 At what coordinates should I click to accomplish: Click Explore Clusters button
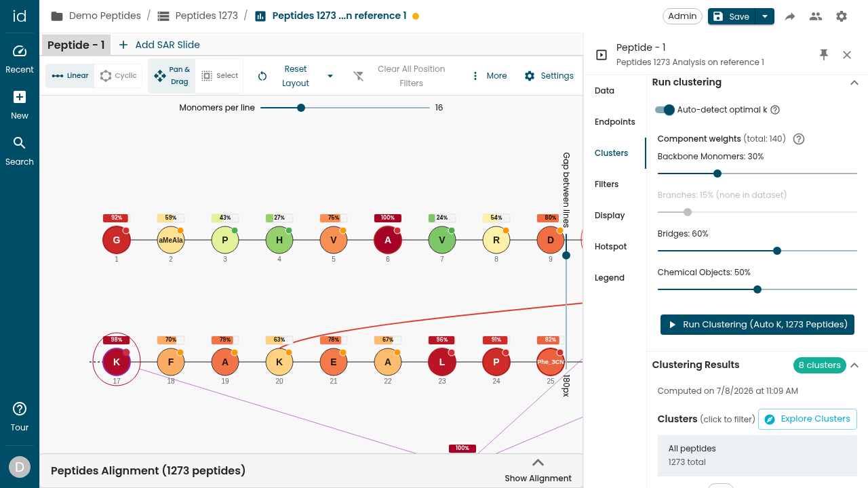point(808,419)
